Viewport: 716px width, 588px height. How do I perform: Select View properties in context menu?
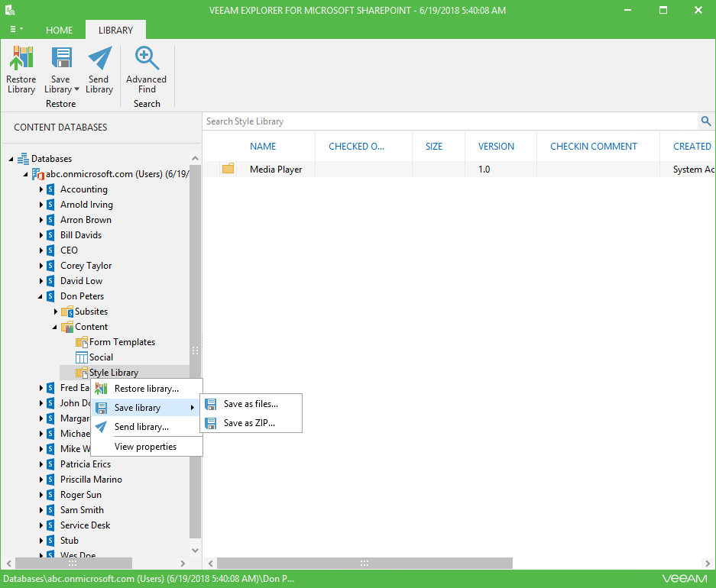pyautogui.click(x=147, y=447)
